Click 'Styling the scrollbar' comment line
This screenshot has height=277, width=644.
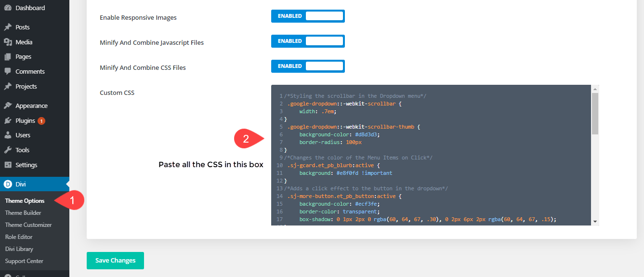coord(355,96)
